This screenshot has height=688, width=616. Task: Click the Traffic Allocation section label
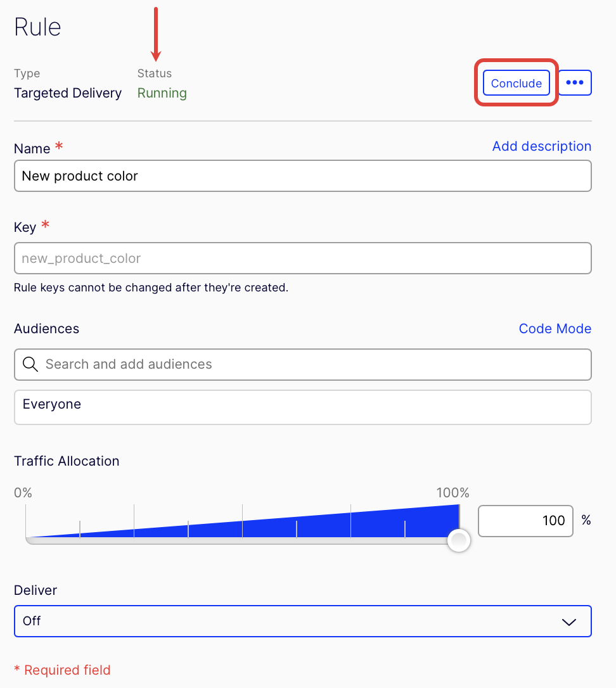67,461
